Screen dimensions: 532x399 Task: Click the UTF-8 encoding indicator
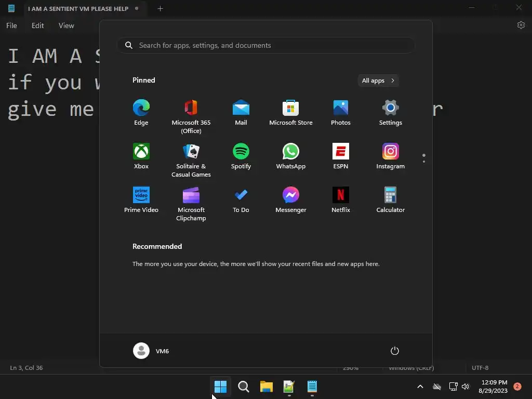pyautogui.click(x=480, y=368)
